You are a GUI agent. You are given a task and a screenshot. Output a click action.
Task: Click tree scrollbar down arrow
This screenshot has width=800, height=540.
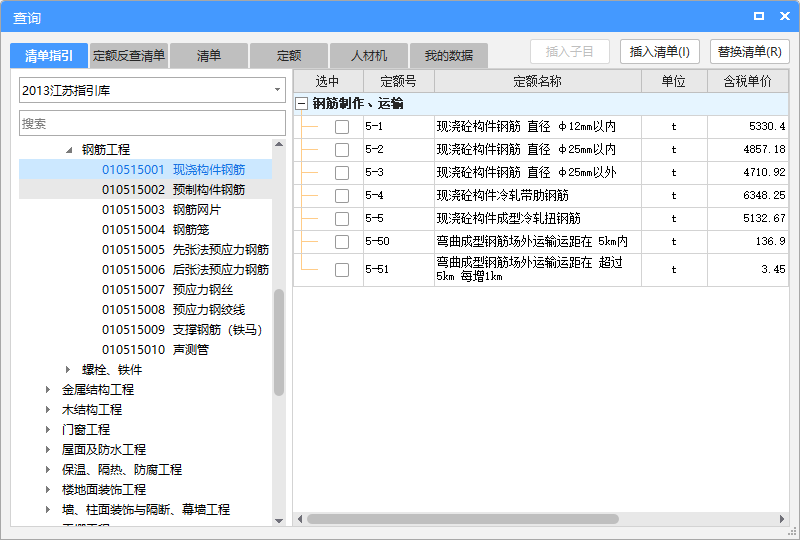[279, 521]
